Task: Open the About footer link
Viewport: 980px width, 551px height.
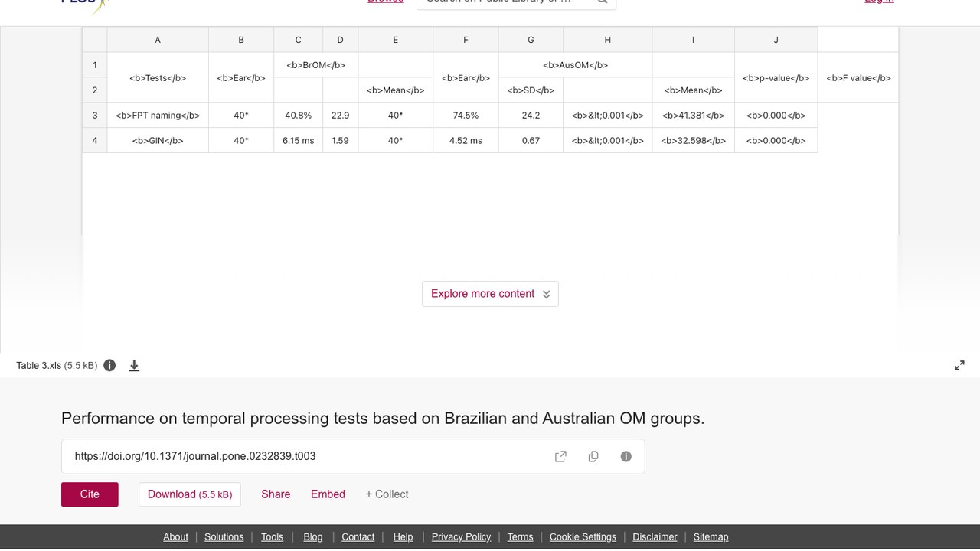Action: [175, 537]
